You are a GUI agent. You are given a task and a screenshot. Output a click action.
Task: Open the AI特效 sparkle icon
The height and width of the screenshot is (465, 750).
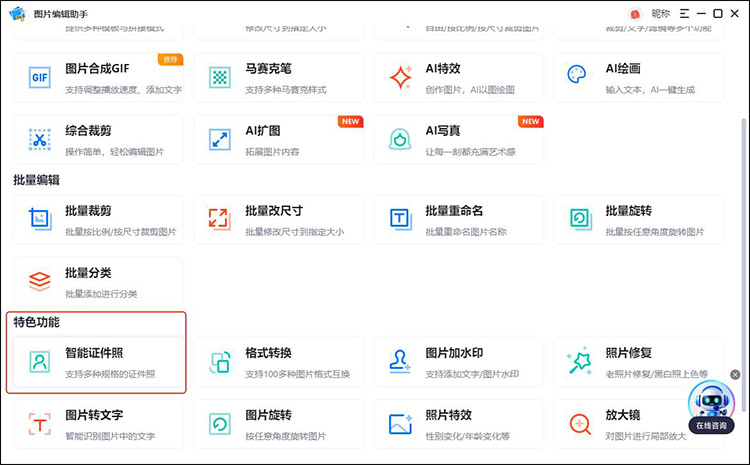[x=400, y=77]
